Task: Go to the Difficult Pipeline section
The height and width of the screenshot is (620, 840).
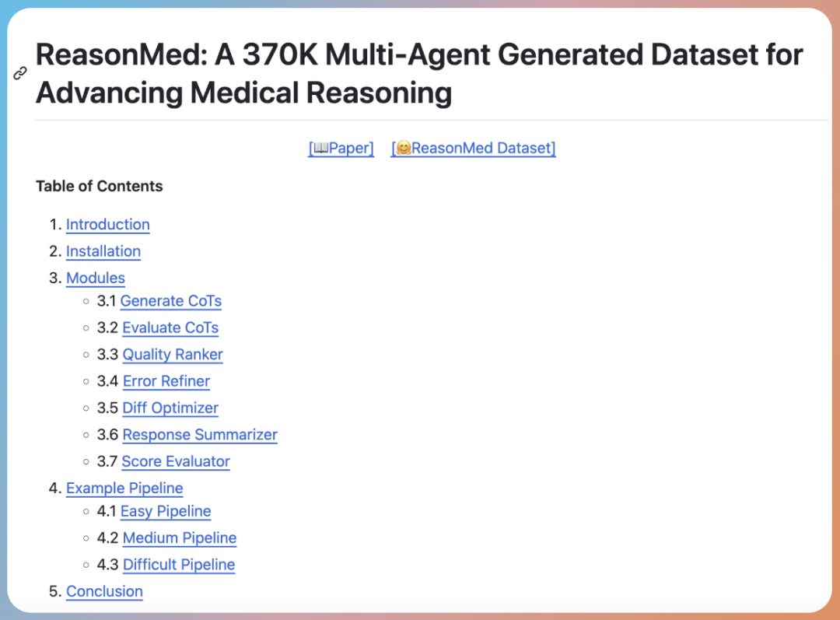Action: pos(179,565)
